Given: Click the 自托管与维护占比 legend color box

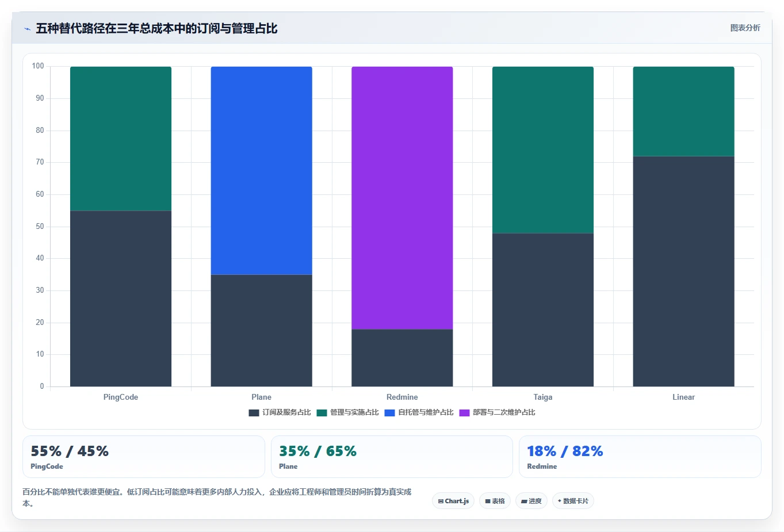Looking at the screenshot, I should 389,413.
